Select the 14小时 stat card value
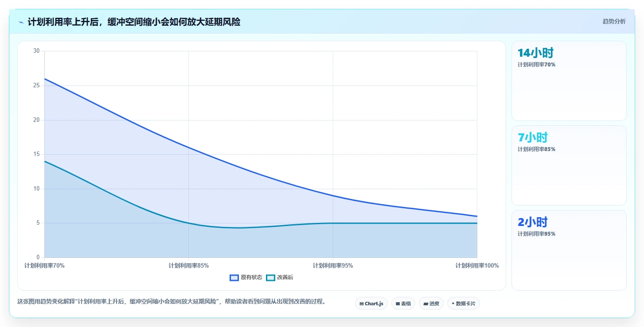The image size is (644, 327). pos(535,53)
